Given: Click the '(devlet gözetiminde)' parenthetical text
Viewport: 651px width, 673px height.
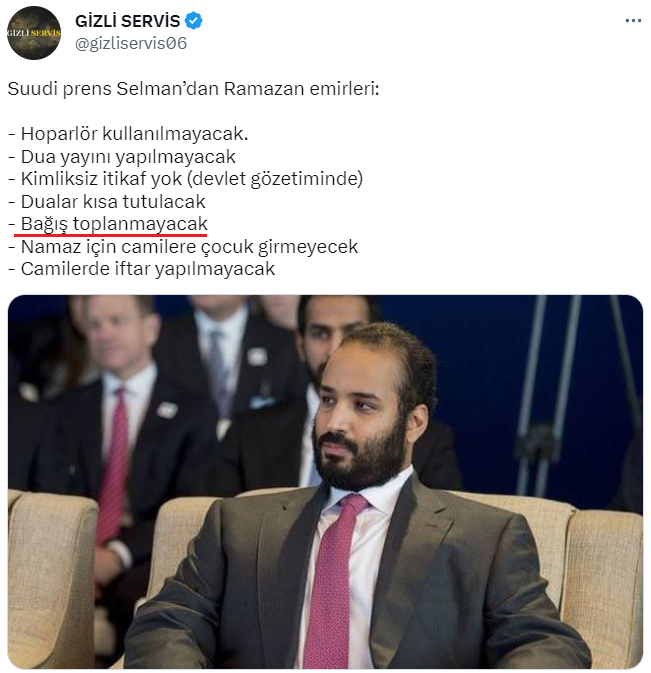Looking at the screenshot, I should 275,179.
